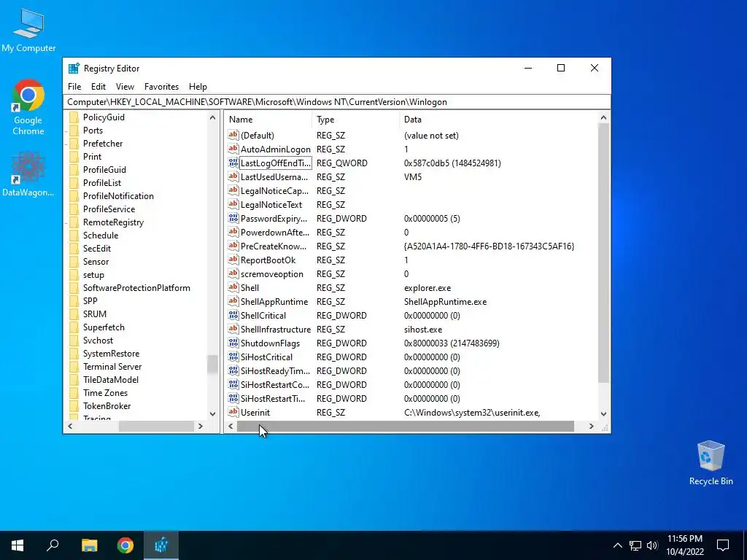Click the SiHostCritical value icon
The height and width of the screenshot is (560, 747).
(x=233, y=357)
